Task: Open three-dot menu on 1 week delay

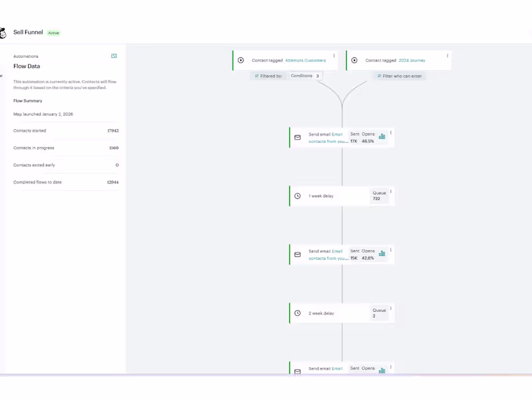Action: [391, 192]
